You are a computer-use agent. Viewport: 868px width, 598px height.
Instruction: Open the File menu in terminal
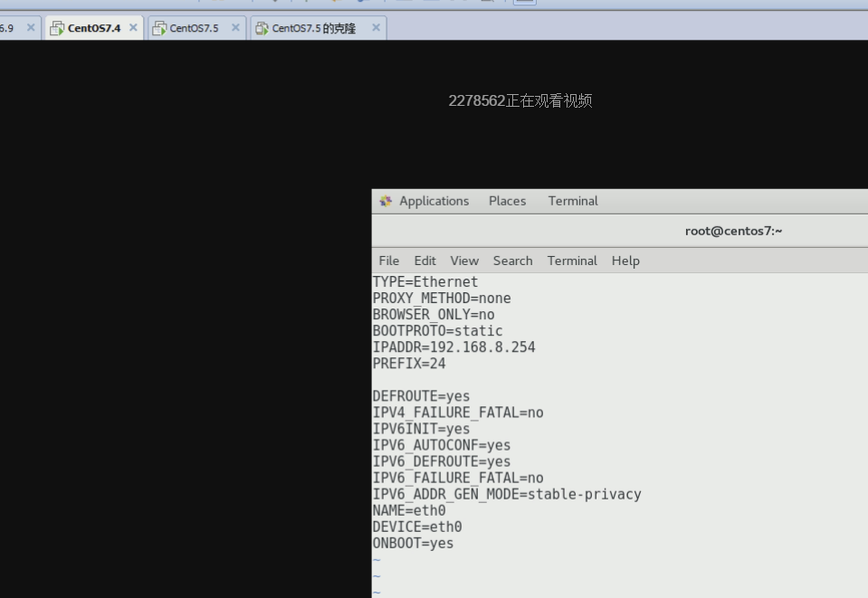pos(388,261)
